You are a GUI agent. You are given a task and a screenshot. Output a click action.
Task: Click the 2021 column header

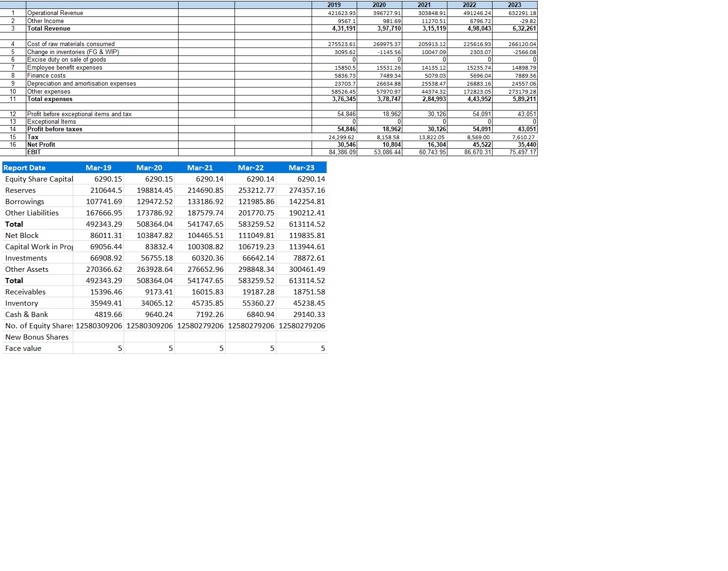tap(424, 5)
